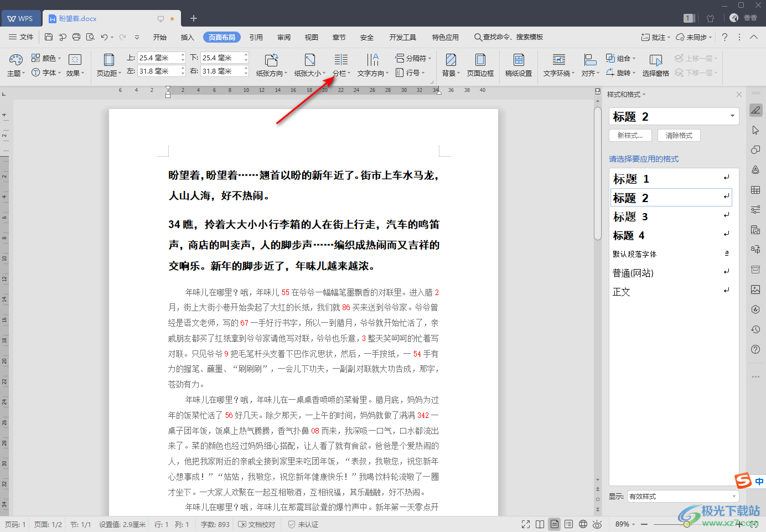The image size is (766, 532).
Task: Open the 文件 file menu
Action: [21, 37]
